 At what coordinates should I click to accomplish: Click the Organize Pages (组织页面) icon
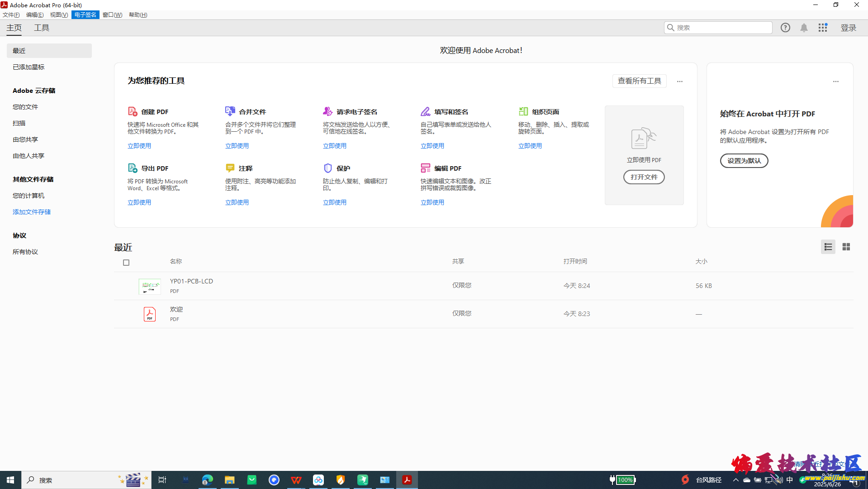pos(523,111)
